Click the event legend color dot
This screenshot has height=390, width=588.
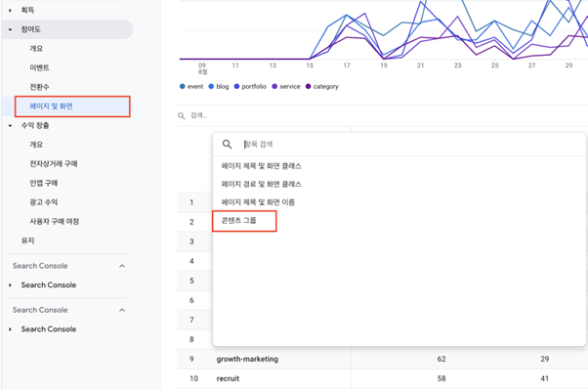point(183,86)
